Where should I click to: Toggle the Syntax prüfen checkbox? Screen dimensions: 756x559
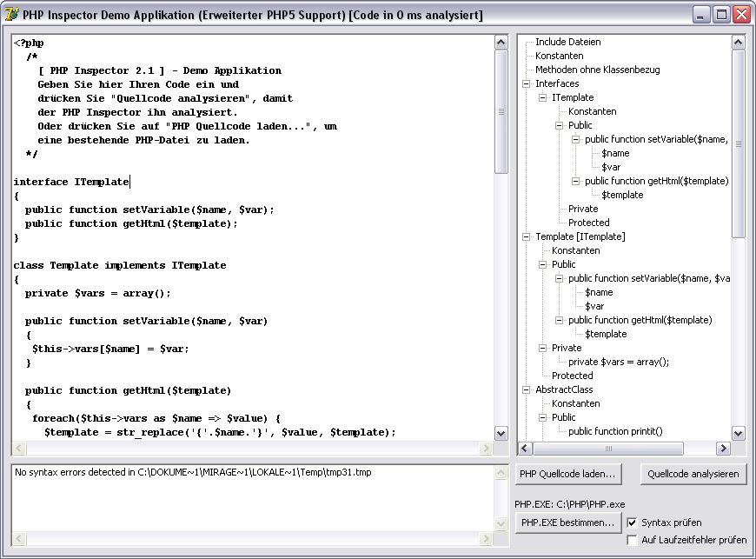[x=632, y=522]
